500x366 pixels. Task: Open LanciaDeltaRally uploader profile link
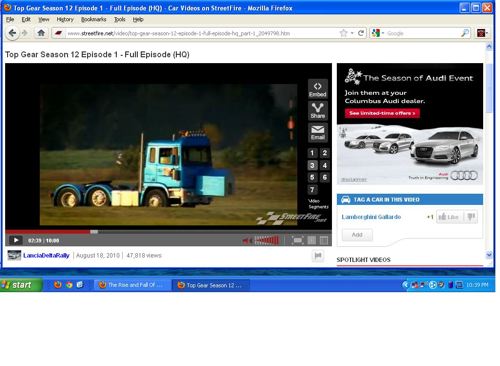tap(46, 256)
